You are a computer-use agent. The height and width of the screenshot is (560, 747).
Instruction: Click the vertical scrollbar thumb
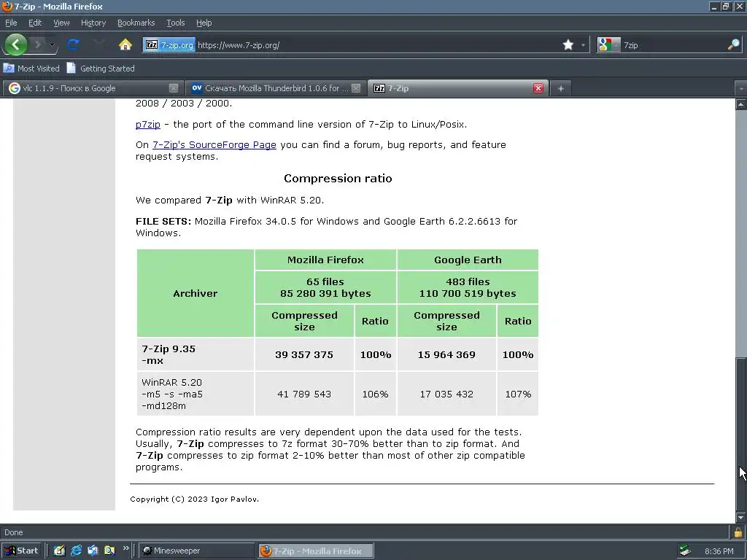tap(741, 434)
